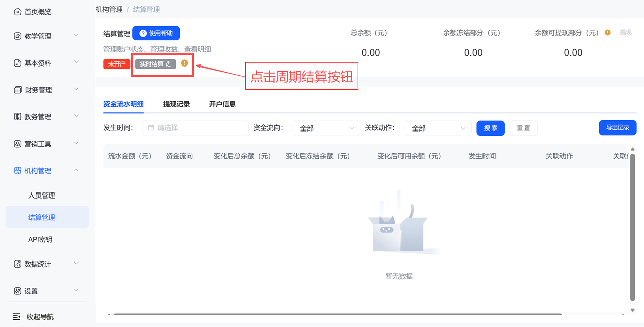644x327 pixels.
Task: Collapse the 机构管理 menu
Action: [x=76, y=171]
